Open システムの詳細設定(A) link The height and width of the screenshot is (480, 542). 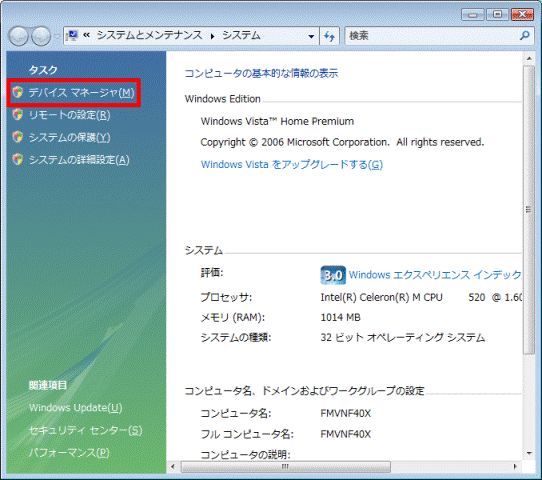(x=79, y=160)
